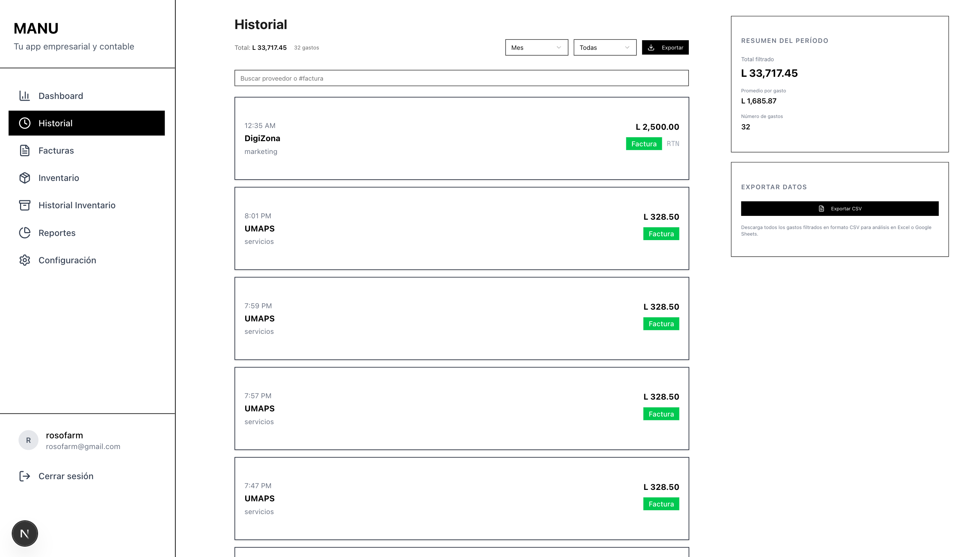Viewport: 980px width, 557px height.
Task: Click the round N badge icon
Action: [25, 533]
